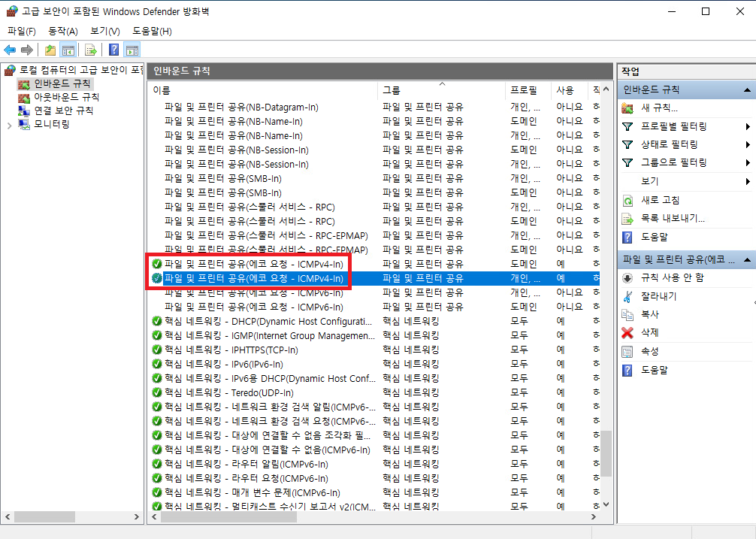The width and height of the screenshot is (756, 539).
Task: Click green check icon of DHCP rule
Action: (x=157, y=321)
